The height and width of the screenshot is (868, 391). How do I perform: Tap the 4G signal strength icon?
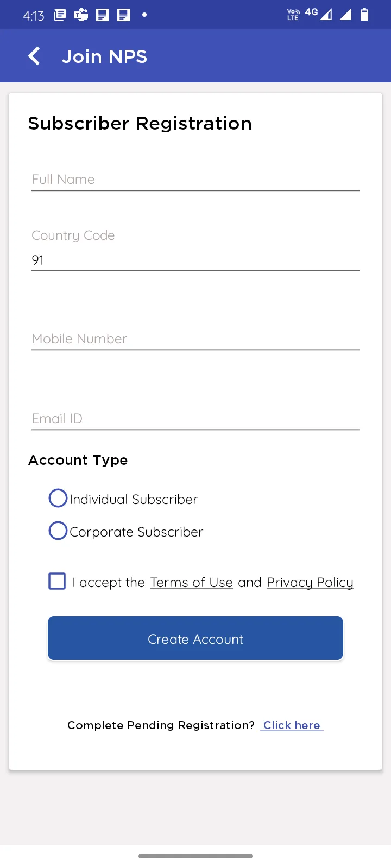pos(319,14)
